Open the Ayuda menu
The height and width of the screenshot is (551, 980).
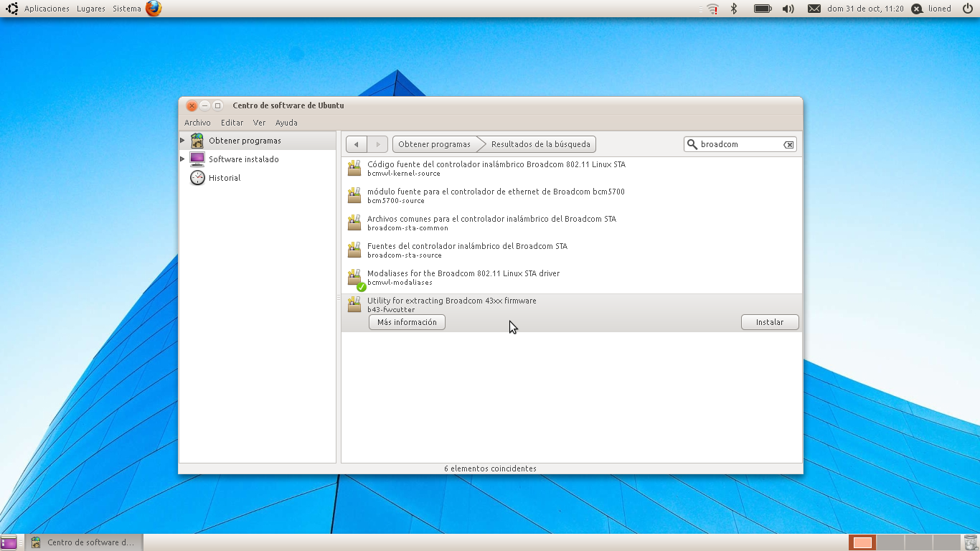click(286, 123)
